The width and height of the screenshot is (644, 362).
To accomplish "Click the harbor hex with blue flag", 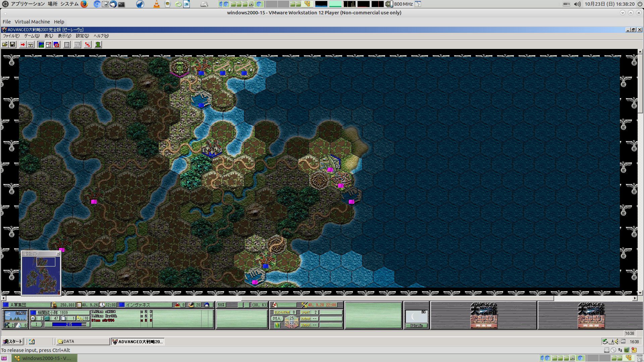I will click(x=201, y=100).
